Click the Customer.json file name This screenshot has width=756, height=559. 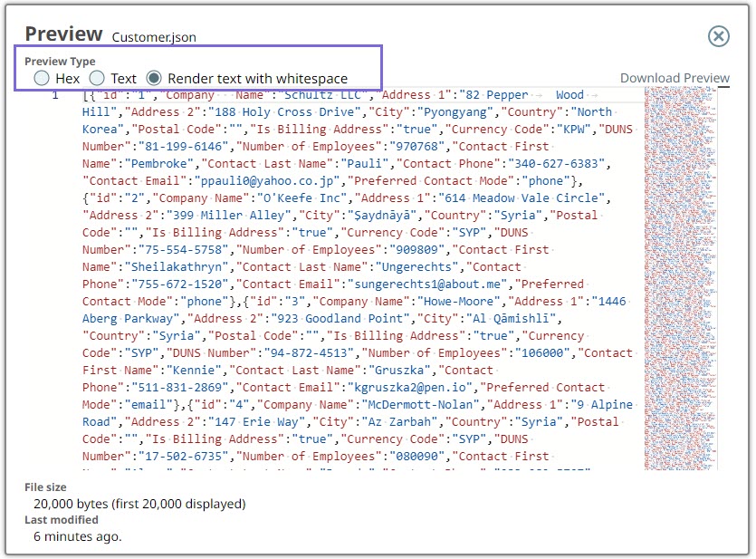[154, 38]
